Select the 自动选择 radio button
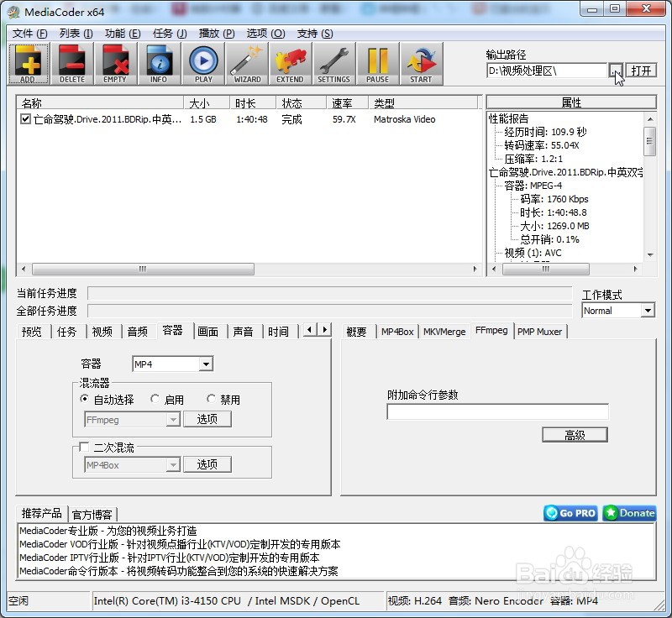 tap(84, 399)
